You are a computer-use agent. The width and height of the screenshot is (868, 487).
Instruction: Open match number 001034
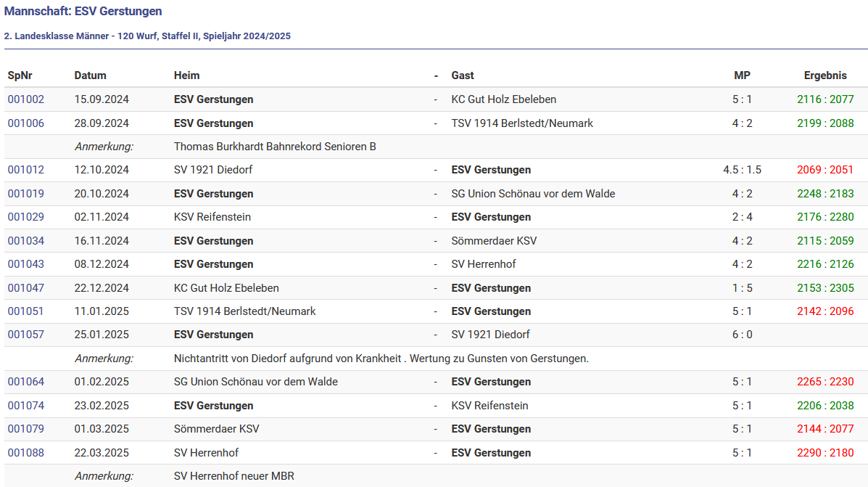coord(26,241)
